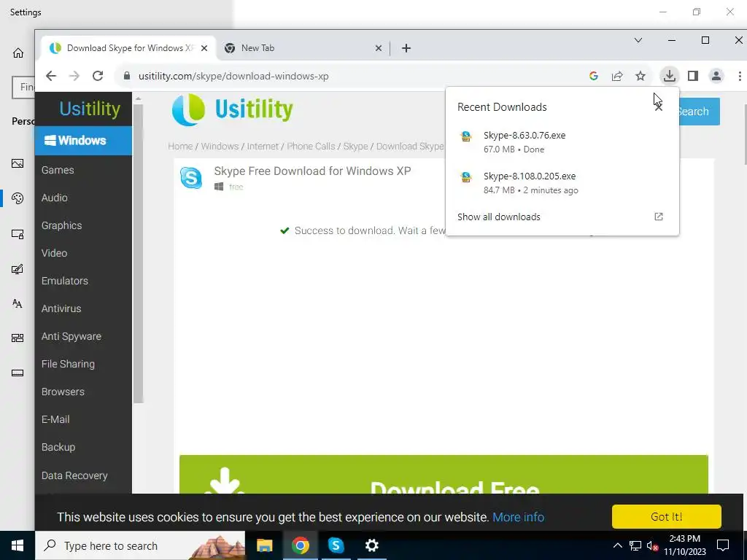Click the Home icon in Settings window
This screenshot has width=747, height=560.
click(x=18, y=52)
